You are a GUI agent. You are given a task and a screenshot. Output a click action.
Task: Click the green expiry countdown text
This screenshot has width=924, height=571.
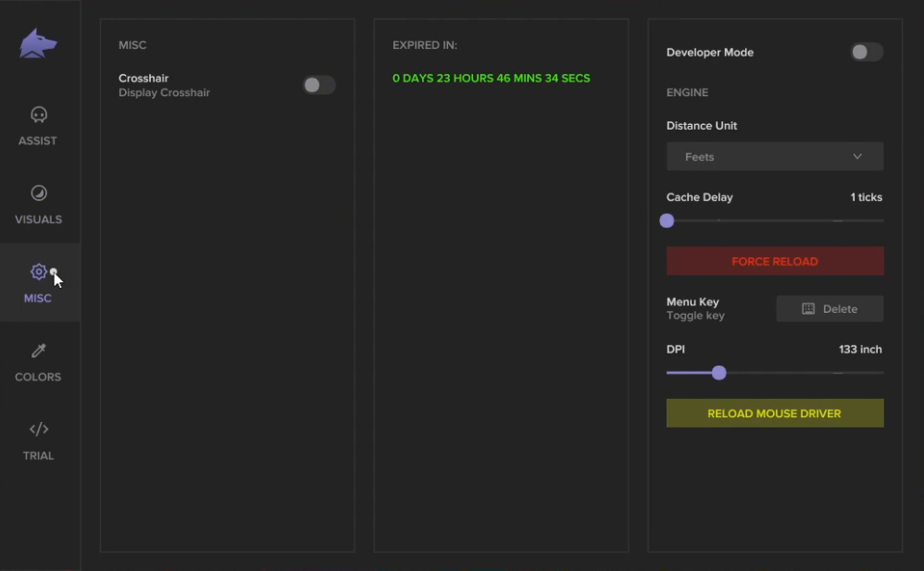(492, 79)
